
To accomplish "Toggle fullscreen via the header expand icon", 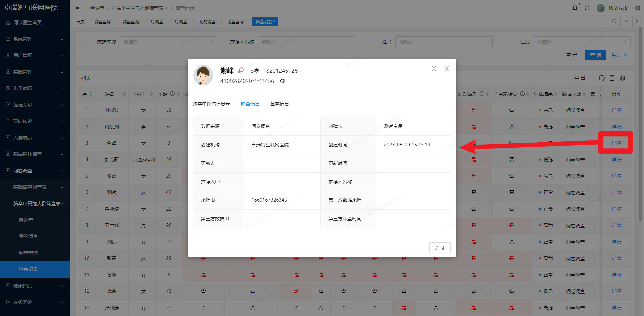I will pyautogui.click(x=587, y=8).
